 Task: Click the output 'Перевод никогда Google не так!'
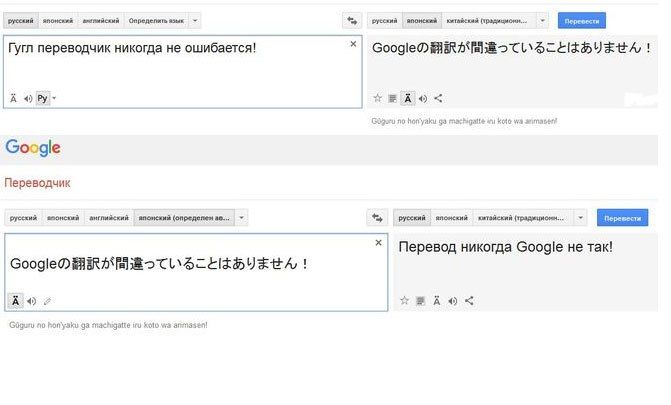coord(505,247)
